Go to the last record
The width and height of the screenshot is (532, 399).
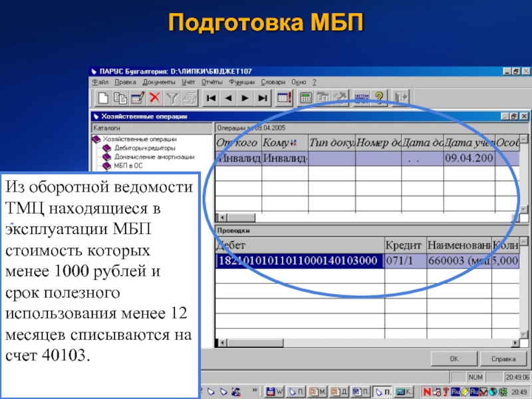(x=262, y=98)
